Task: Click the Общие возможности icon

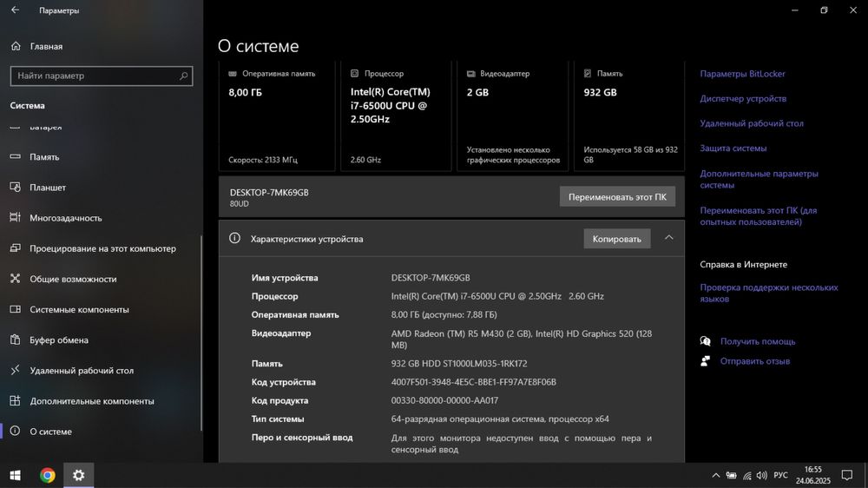Action: pos(15,279)
